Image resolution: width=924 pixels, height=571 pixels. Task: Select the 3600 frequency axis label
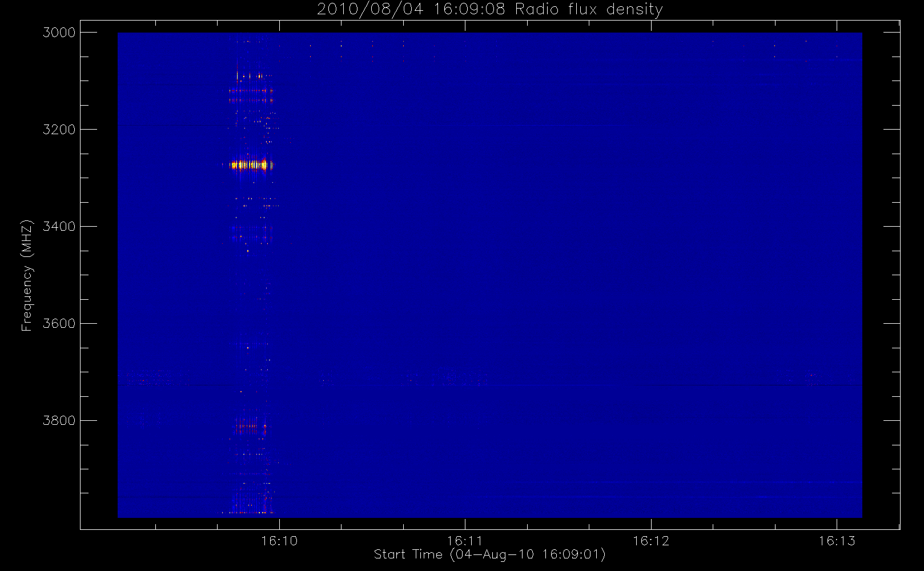pos(59,324)
